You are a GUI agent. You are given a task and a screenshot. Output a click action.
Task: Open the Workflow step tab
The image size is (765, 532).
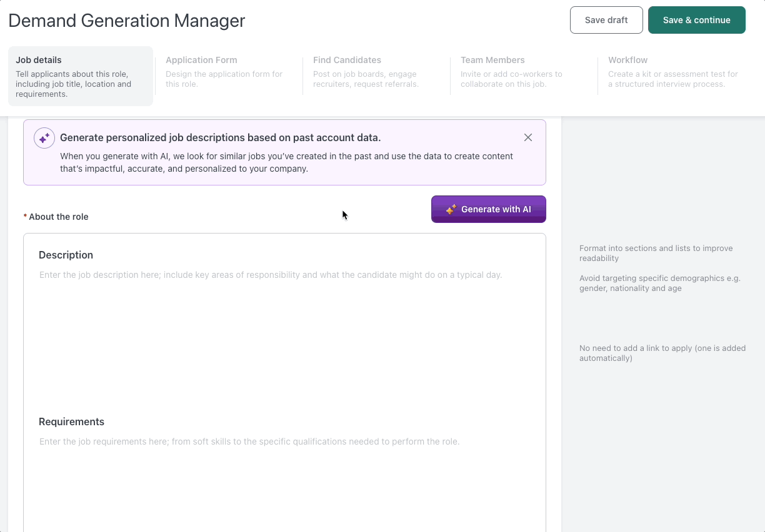click(672, 71)
